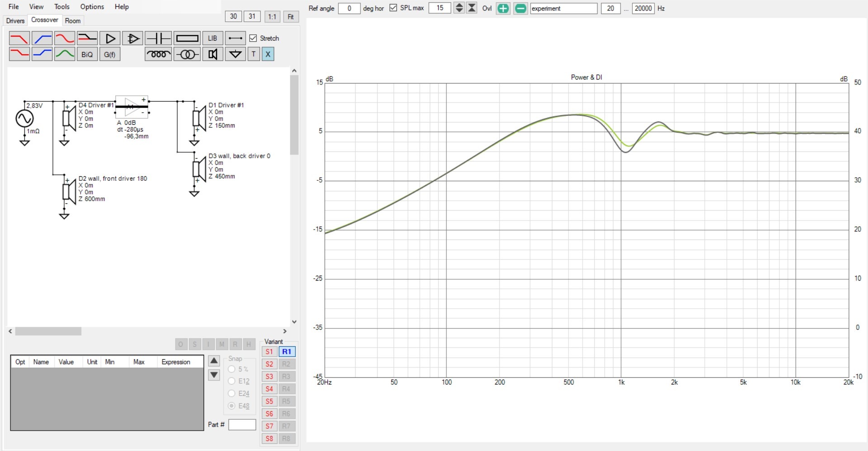Open the LIB component library
The height and width of the screenshot is (451, 868).
pyautogui.click(x=213, y=38)
